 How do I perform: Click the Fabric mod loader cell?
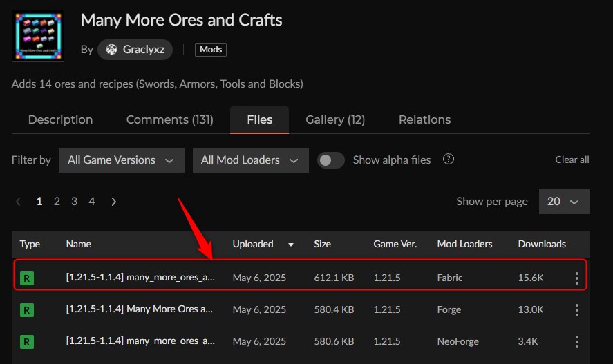(450, 278)
